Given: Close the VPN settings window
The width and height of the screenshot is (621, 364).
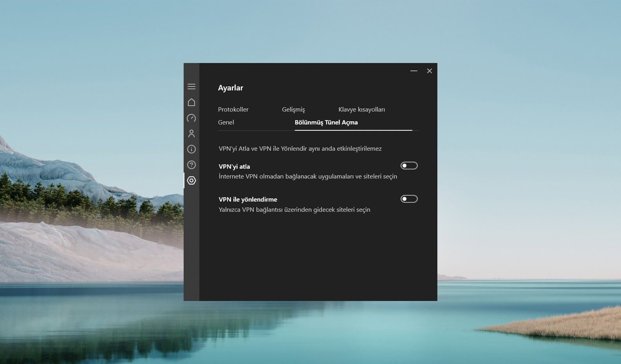Looking at the screenshot, I should [430, 71].
